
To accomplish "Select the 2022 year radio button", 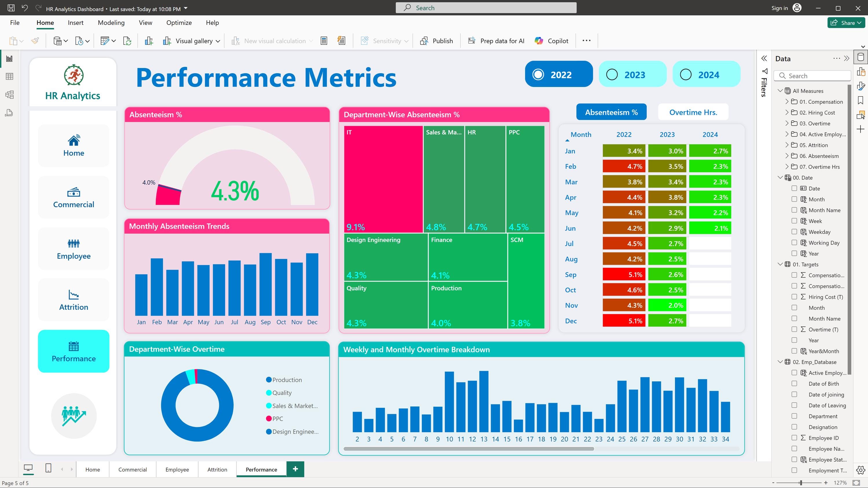I will 538,74.
